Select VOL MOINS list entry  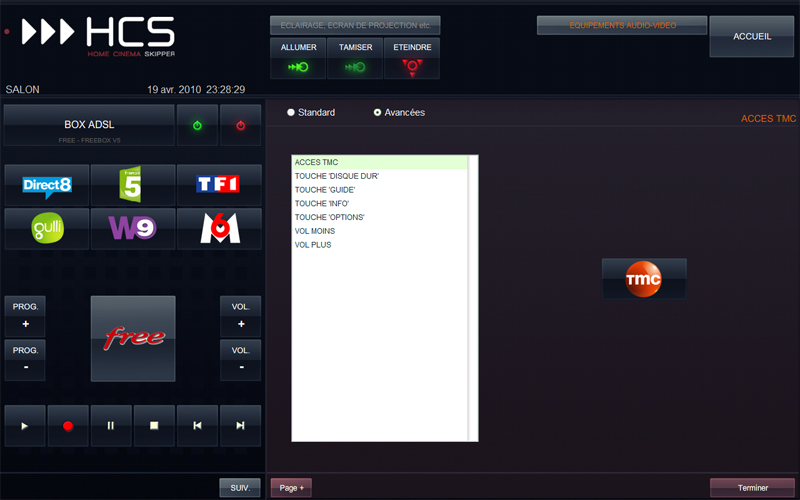(x=380, y=231)
